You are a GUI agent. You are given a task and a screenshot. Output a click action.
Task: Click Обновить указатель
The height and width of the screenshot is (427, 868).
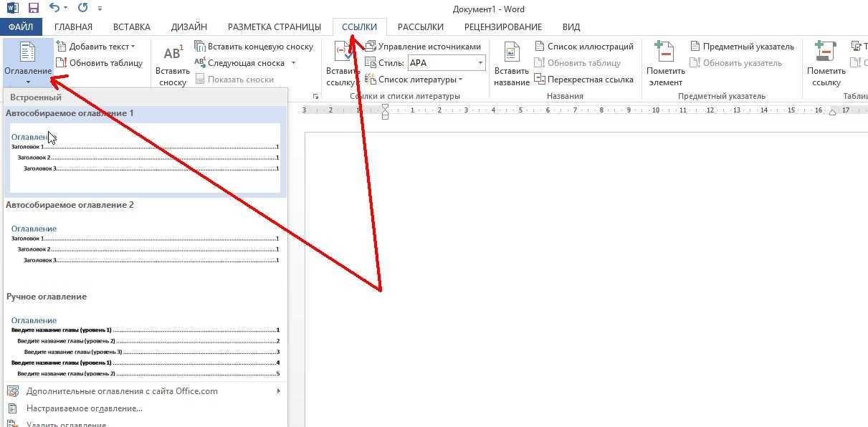[x=736, y=63]
